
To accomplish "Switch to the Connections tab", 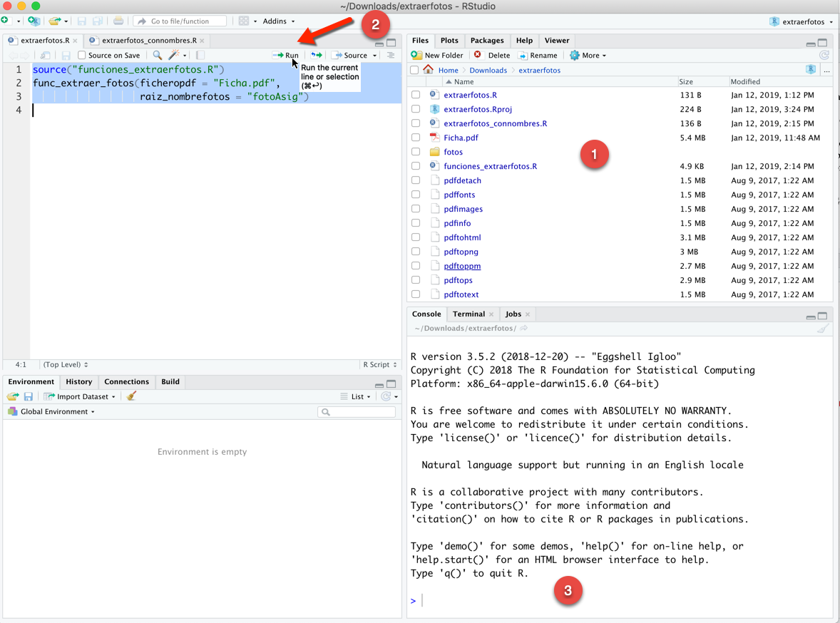I will click(126, 381).
